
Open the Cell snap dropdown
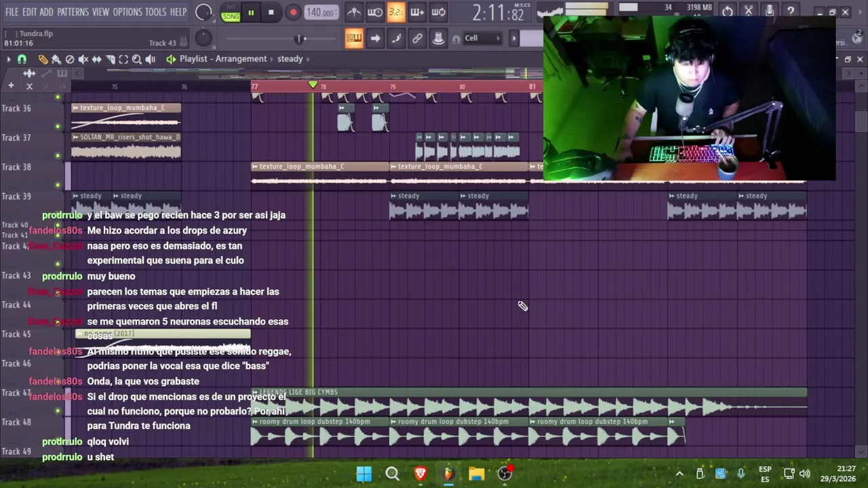pos(482,38)
